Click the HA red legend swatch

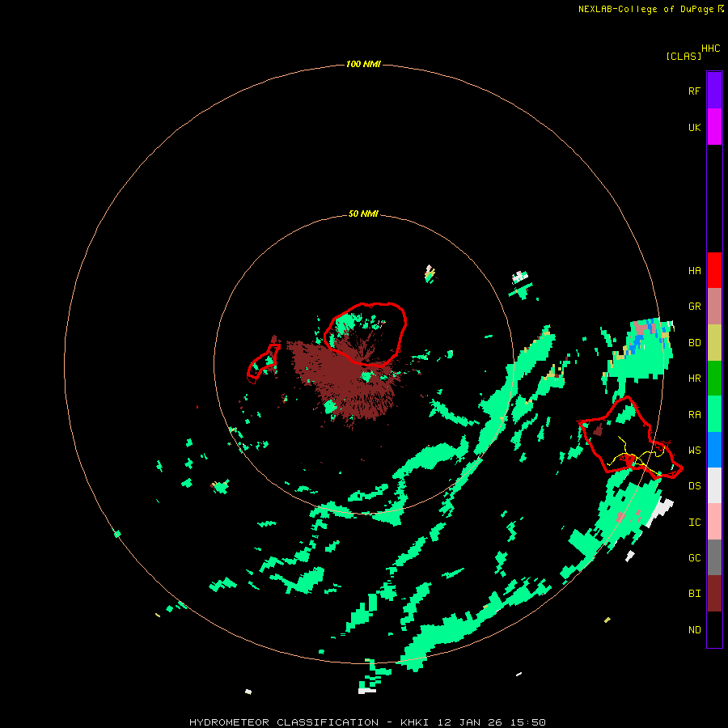(x=714, y=270)
